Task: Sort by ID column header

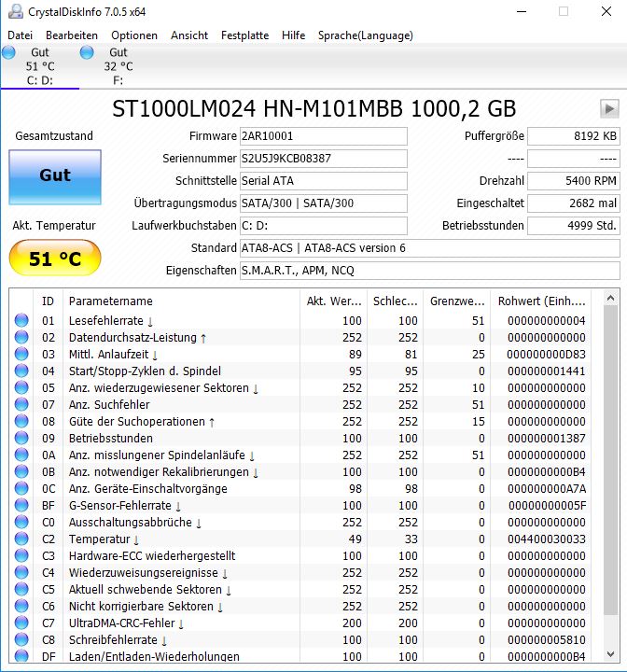Action: pyautogui.click(x=48, y=301)
